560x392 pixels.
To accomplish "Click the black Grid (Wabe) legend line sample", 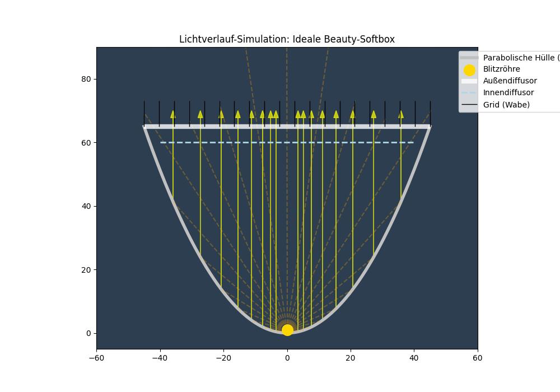I will coord(469,105).
